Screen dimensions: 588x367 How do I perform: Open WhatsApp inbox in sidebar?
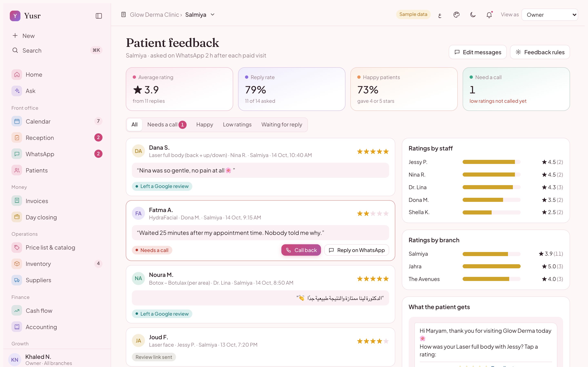pyautogui.click(x=57, y=154)
